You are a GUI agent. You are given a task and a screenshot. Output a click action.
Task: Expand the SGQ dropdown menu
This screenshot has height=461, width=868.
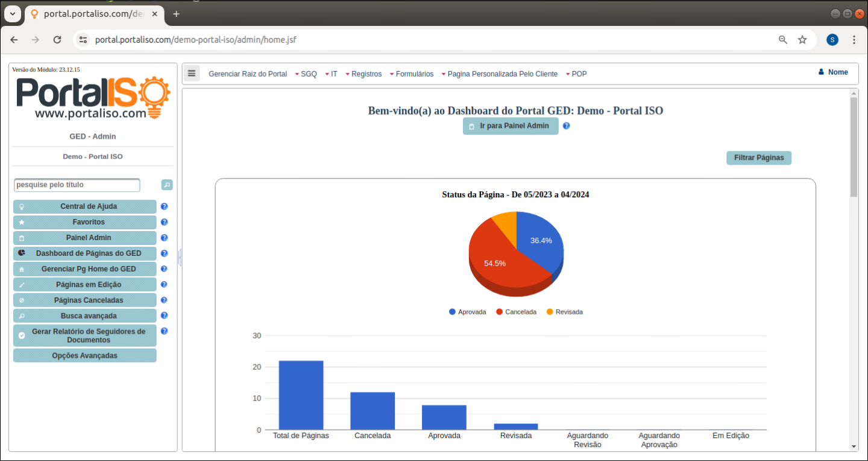tap(307, 74)
